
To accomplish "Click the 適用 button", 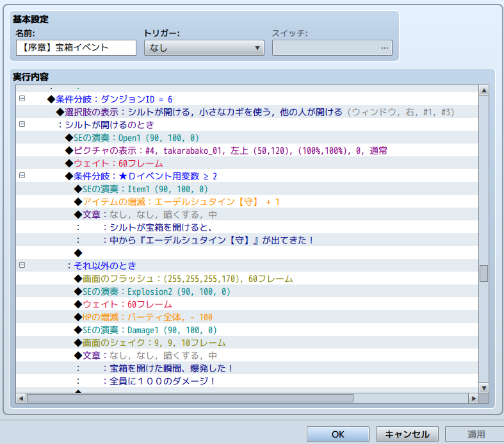I will pos(476,434).
